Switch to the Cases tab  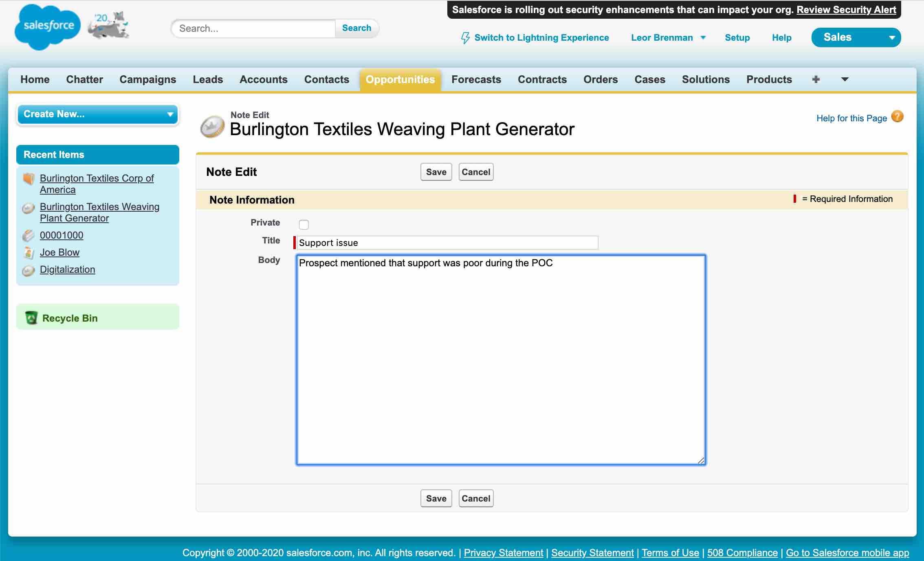650,79
